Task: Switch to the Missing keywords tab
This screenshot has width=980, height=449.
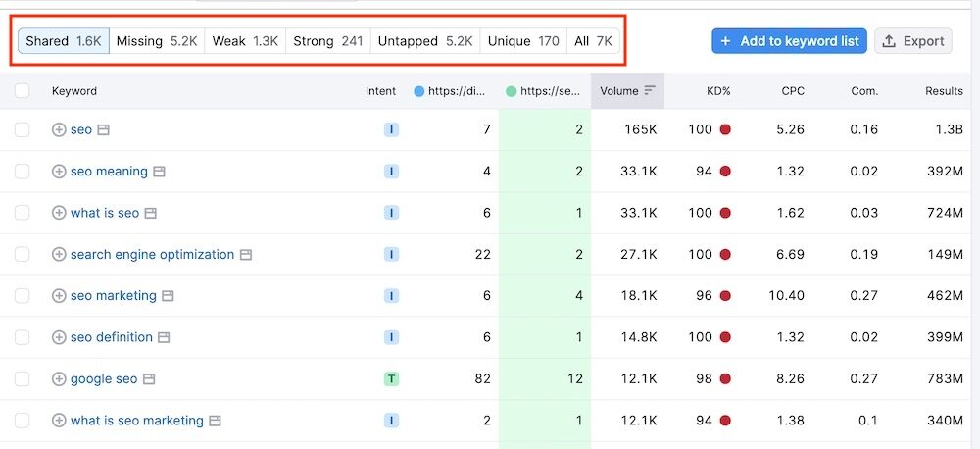Action: [x=156, y=41]
